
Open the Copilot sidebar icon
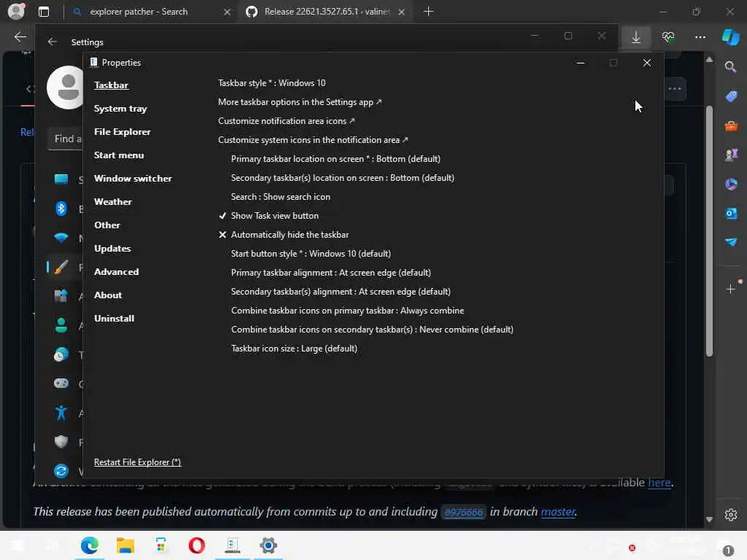click(x=730, y=36)
